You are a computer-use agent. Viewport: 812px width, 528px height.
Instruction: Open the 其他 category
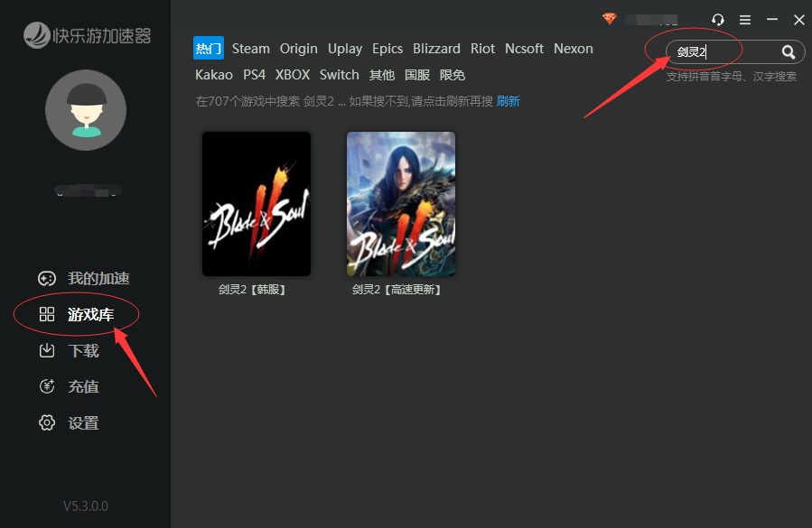(x=382, y=75)
